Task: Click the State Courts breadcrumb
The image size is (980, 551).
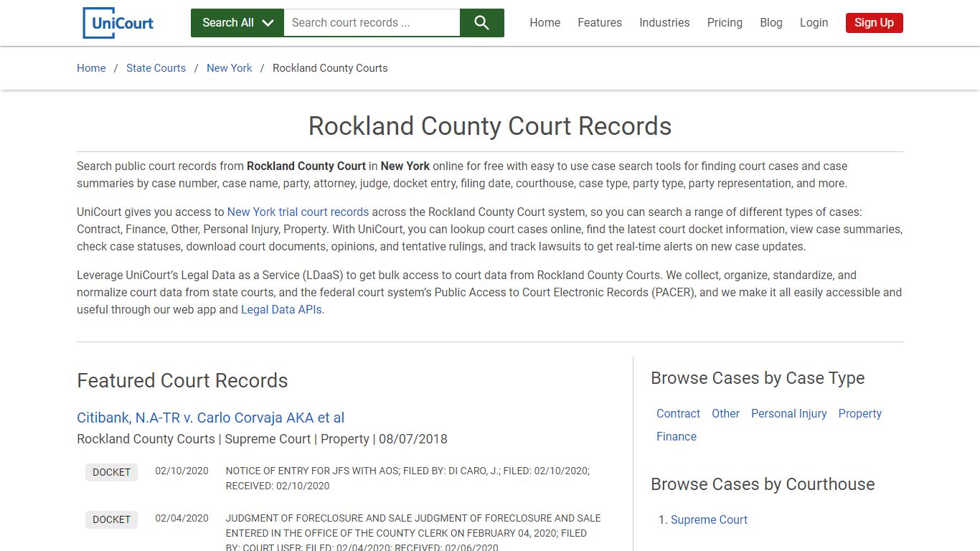Action: click(156, 68)
